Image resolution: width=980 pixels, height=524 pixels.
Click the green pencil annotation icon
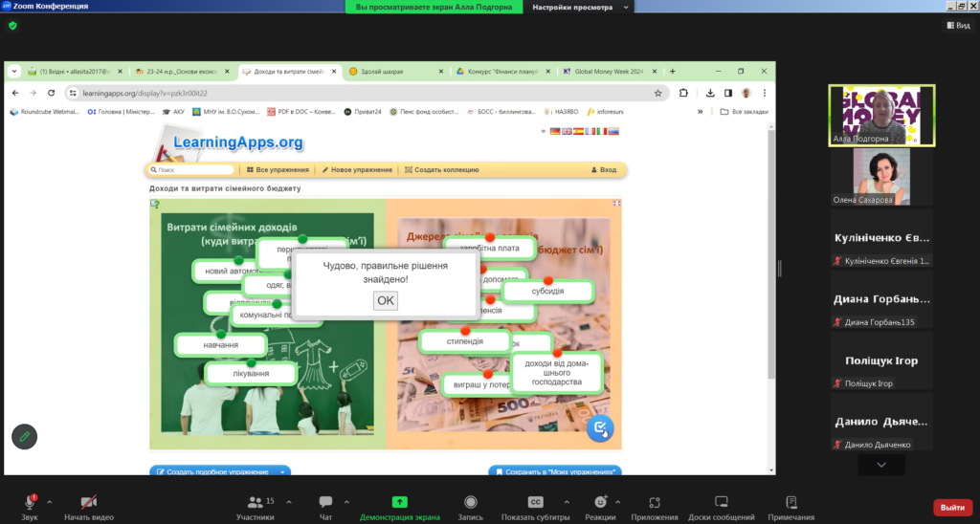pos(24,437)
